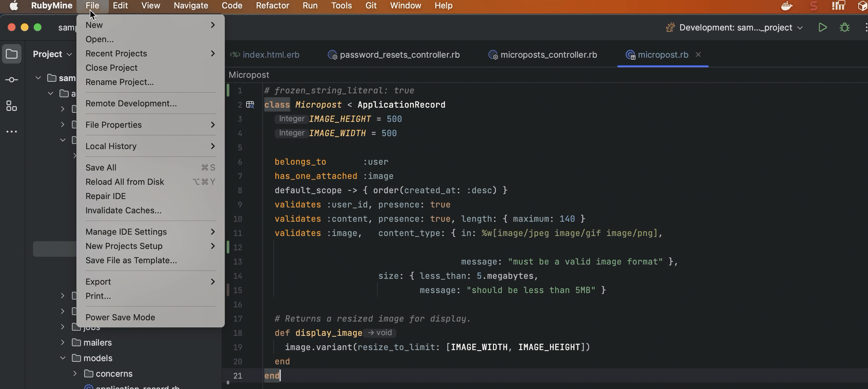Click the More tool windows ellipsis icon
The height and width of the screenshot is (389, 868).
12,132
